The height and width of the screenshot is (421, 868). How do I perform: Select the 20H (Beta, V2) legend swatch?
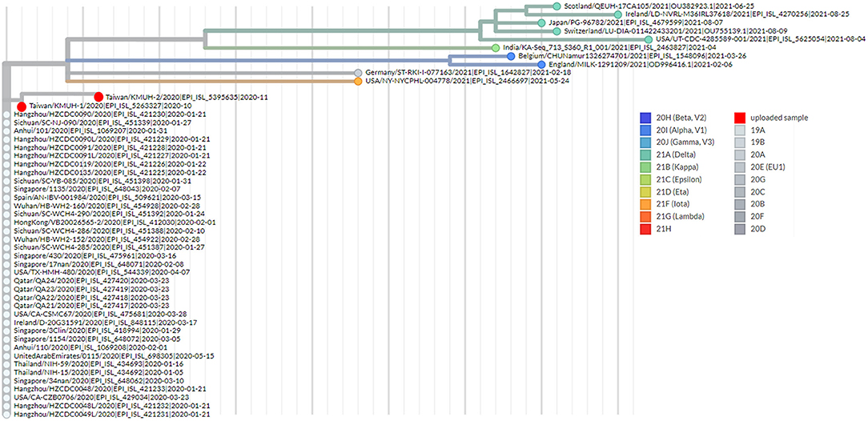645,118
